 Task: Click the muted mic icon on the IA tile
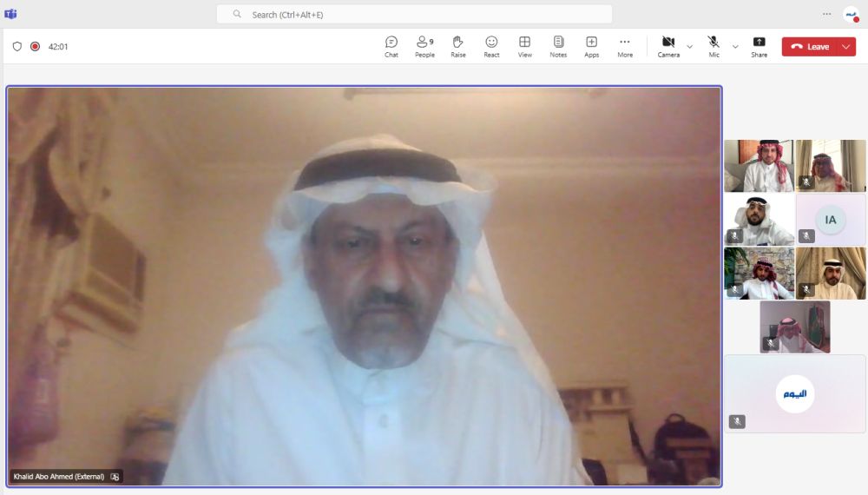[x=806, y=236]
